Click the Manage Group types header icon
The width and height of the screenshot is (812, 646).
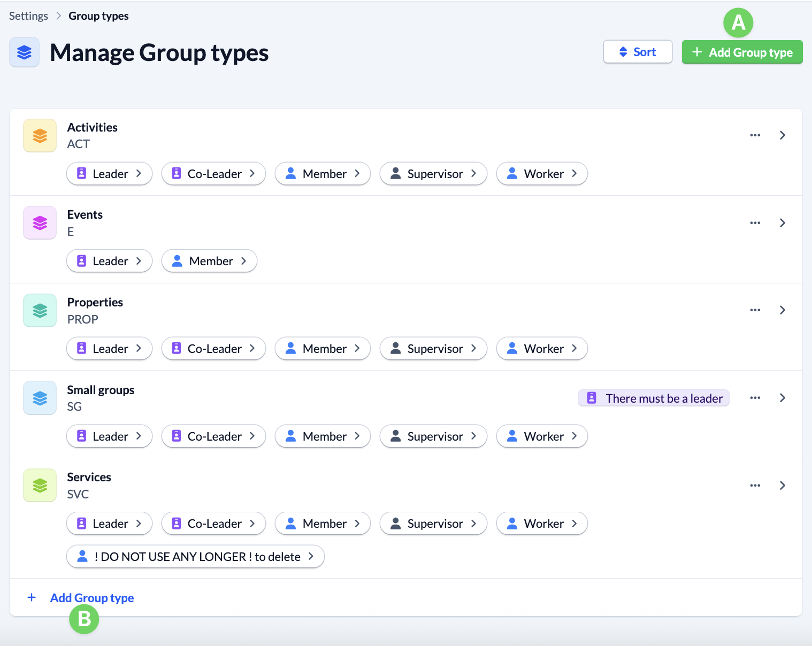click(25, 52)
